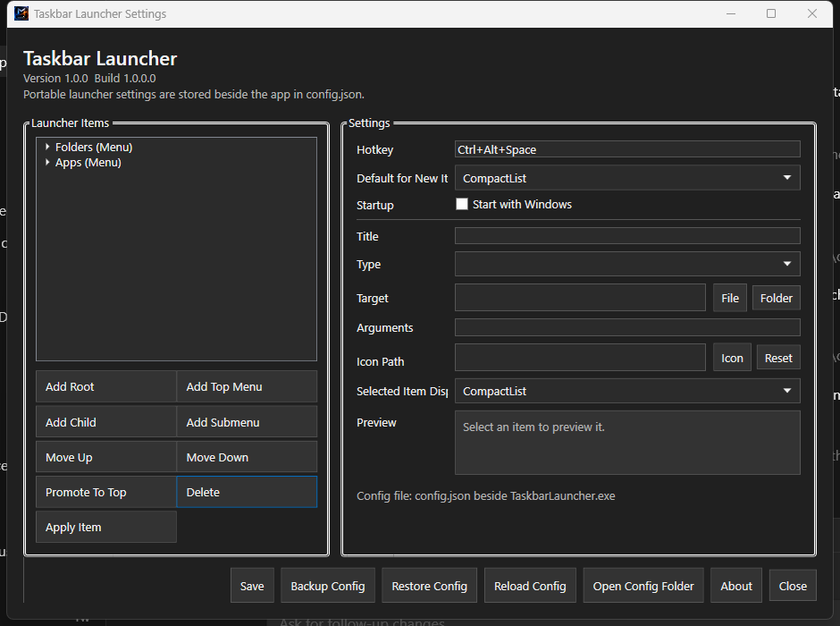This screenshot has height=626, width=840.
Task: Expand the Folders (Menu) tree node
Action: (47, 147)
